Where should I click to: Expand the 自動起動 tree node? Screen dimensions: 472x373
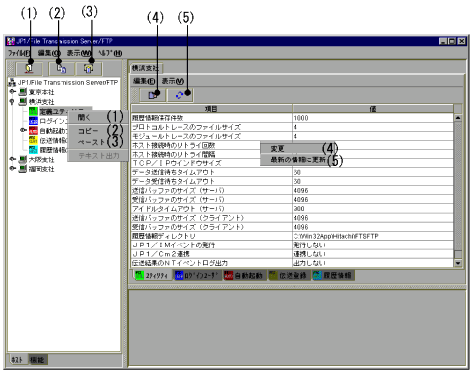tap(23, 130)
